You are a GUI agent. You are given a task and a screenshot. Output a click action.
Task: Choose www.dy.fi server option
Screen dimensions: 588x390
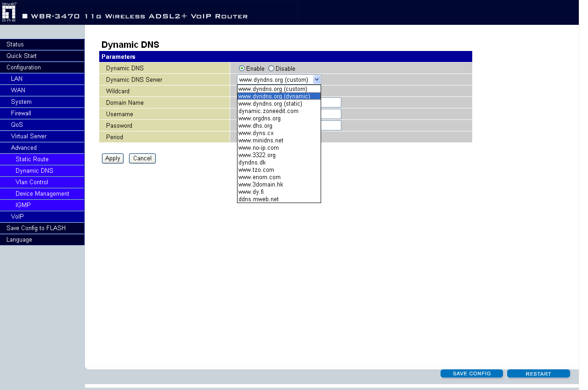click(x=279, y=192)
